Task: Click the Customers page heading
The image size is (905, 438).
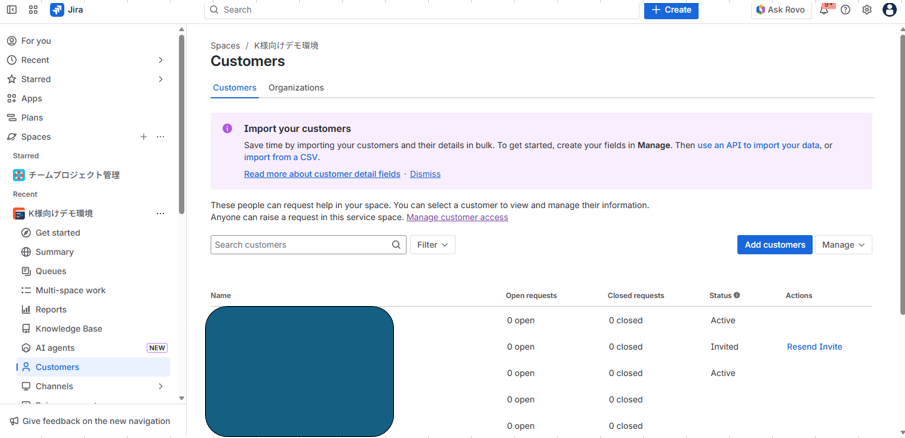Action: (248, 61)
